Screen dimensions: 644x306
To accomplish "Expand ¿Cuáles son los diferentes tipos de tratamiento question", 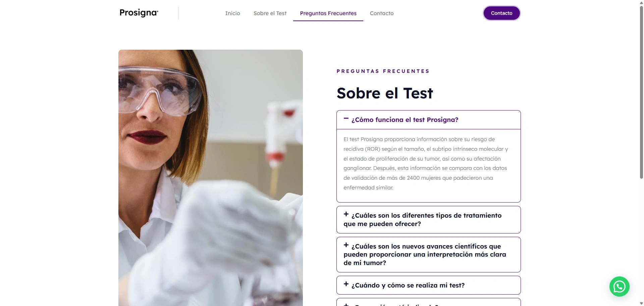I will point(428,220).
